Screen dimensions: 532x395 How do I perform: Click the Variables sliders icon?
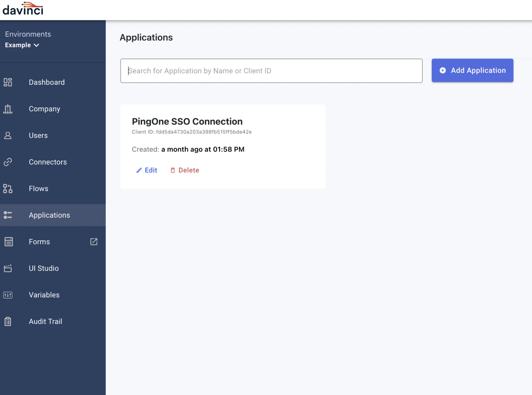click(x=8, y=295)
